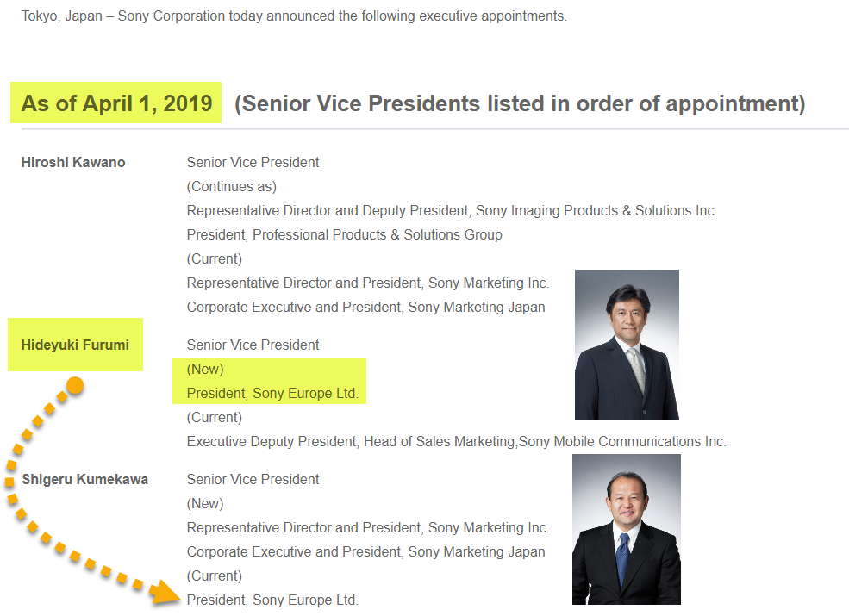The image size is (849, 616).
Task: Click the Hiroshi Kawano name
Action: click(x=73, y=162)
